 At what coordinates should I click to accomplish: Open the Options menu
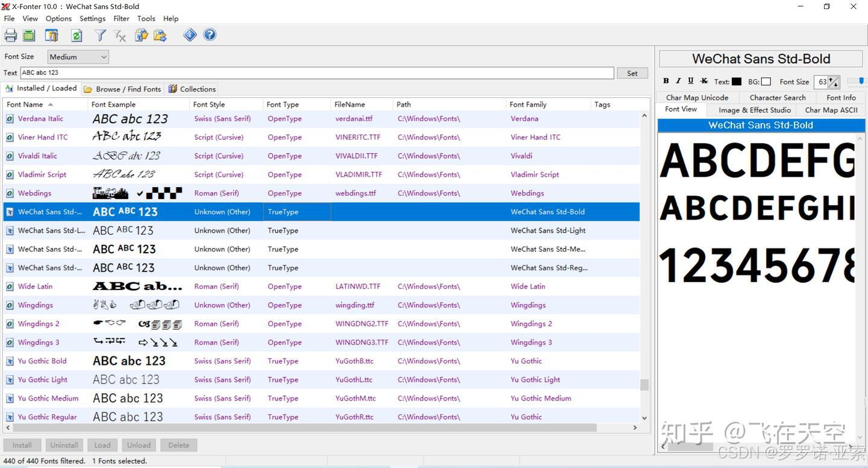58,19
